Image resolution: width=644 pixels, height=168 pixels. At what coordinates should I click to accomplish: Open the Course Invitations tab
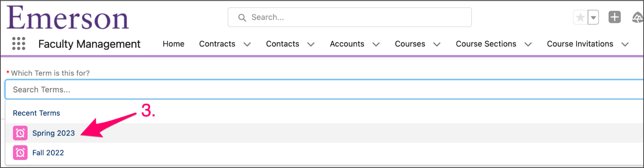click(x=580, y=44)
